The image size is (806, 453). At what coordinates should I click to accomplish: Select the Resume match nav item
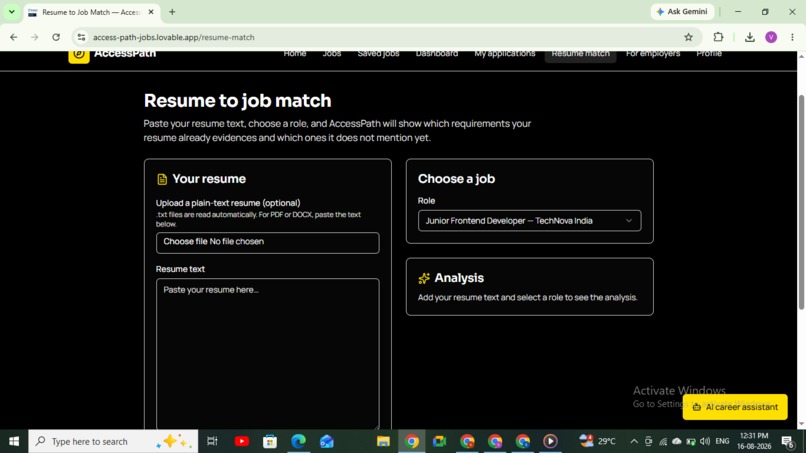[580, 55]
